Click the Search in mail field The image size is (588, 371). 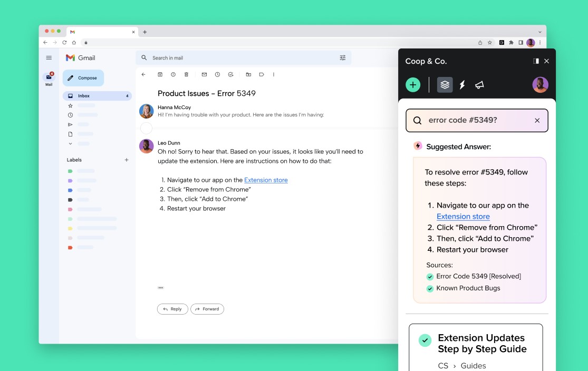(x=244, y=58)
